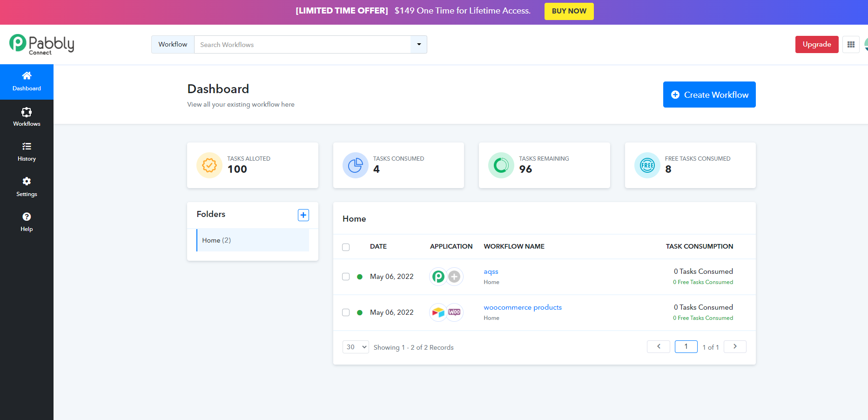This screenshot has height=420, width=868.
Task: Check the aqss workflow checkbox
Action: pyautogui.click(x=346, y=277)
